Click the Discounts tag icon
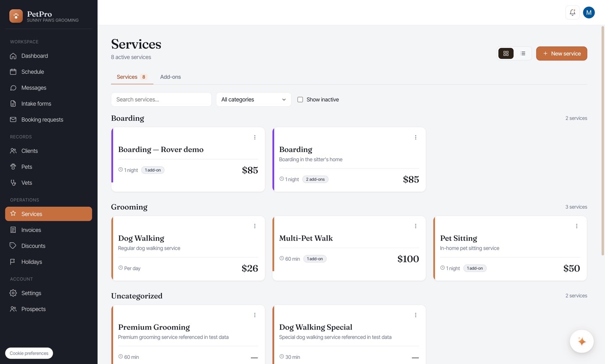605x364 pixels. [x=13, y=246]
